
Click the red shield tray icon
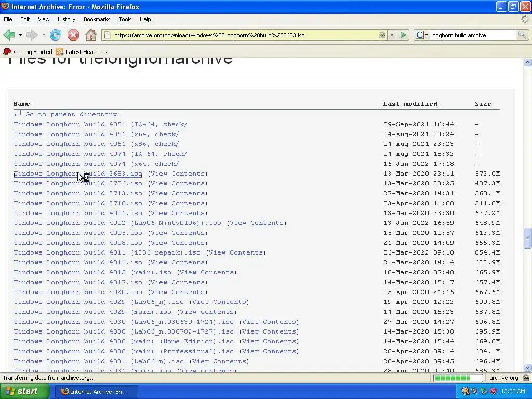[494, 391]
